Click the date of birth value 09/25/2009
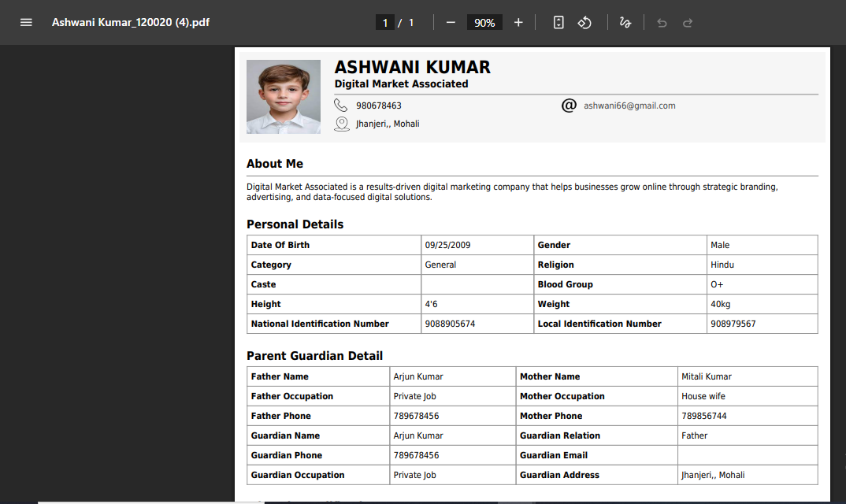846x504 pixels. pyautogui.click(x=447, y=245)
